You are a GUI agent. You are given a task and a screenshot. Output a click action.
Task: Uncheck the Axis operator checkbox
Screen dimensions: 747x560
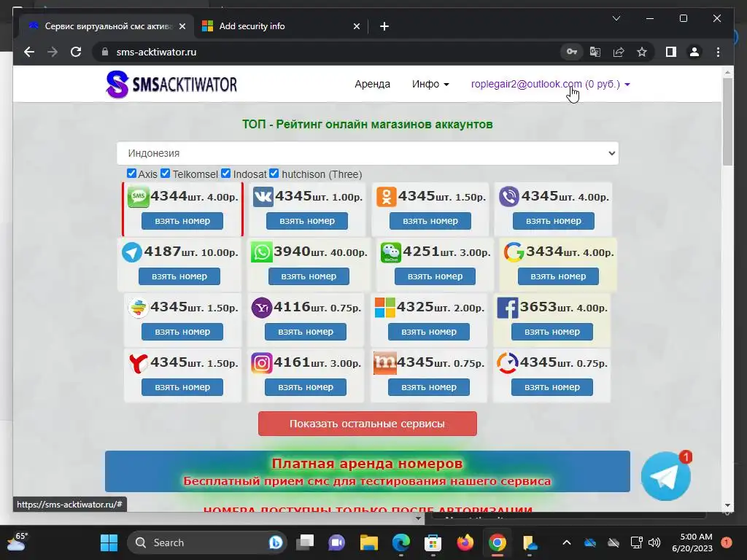131,174
